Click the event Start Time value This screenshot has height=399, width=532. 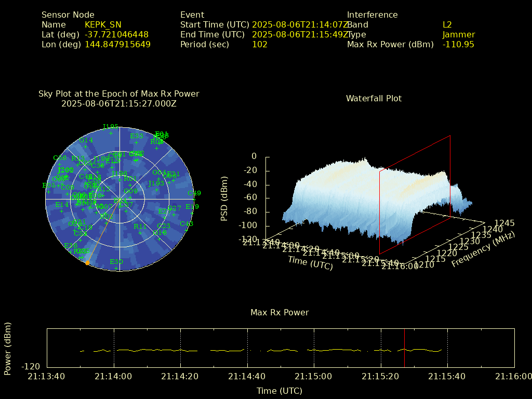pos(300,24)
